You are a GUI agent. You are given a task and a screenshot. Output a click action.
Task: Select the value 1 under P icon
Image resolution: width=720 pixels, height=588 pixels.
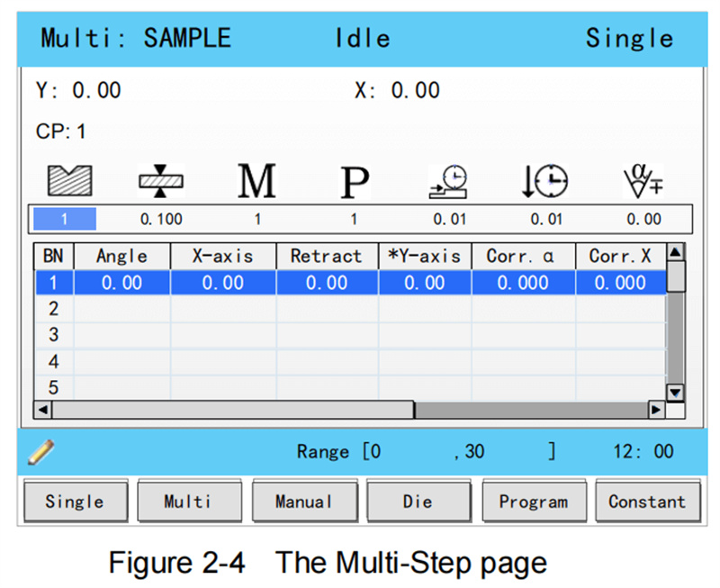[x=354, y=219]
